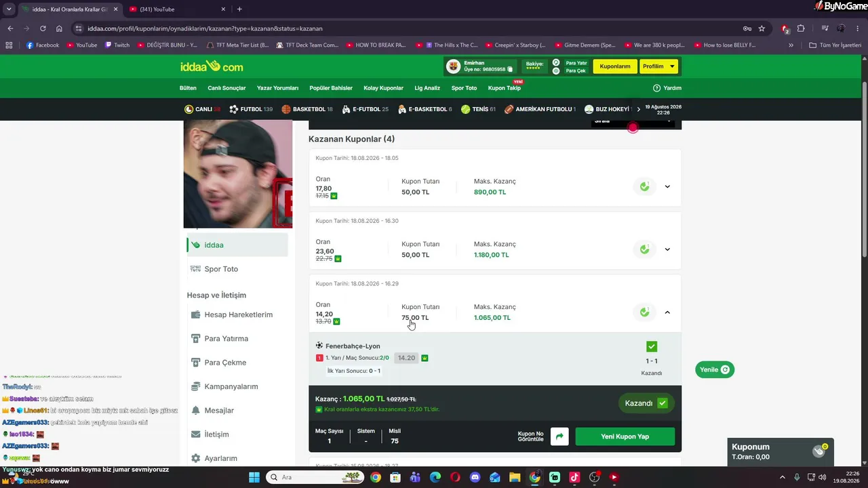Reload the page in the browser toolbar
Image resolution: width=868 pixels, height=488 pixels.
click(x=43, y=28)
